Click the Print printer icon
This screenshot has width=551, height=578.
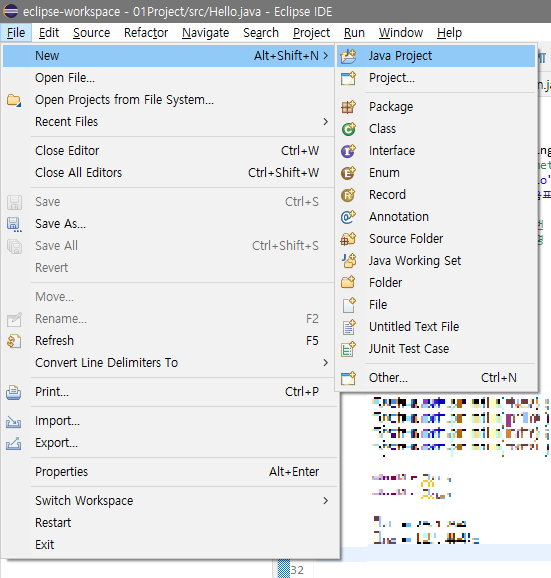click(14, 392)
